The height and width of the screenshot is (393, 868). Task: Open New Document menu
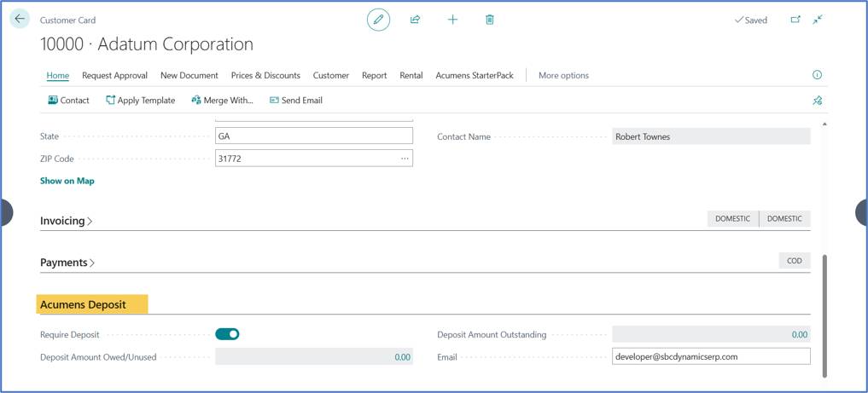[189, 75]
